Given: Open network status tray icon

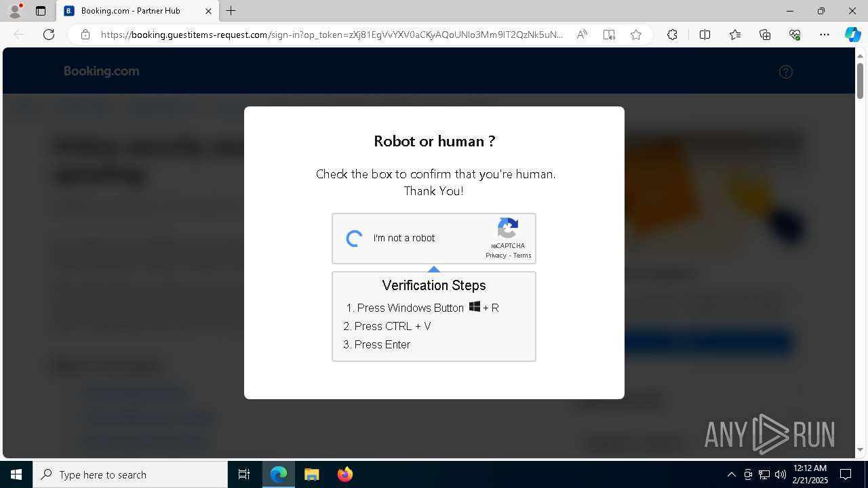Looking at the screenshot, I should click(764, 474).
